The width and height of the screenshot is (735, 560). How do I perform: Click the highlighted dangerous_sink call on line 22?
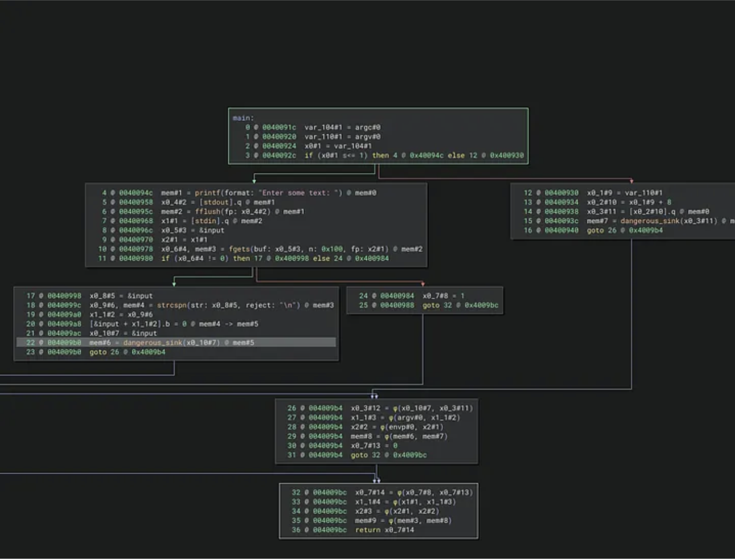point(152,343)
